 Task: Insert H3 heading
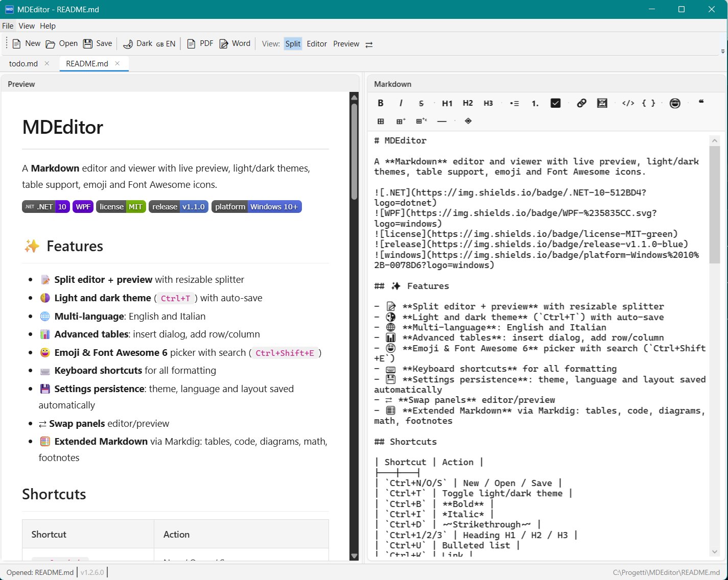click(x=488, y=103)
